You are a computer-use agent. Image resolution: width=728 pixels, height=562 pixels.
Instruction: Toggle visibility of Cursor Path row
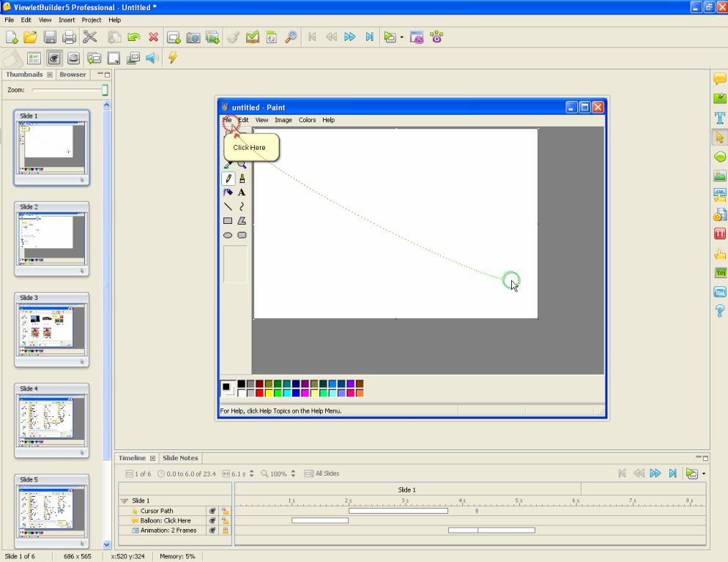[x=212, y=511]
